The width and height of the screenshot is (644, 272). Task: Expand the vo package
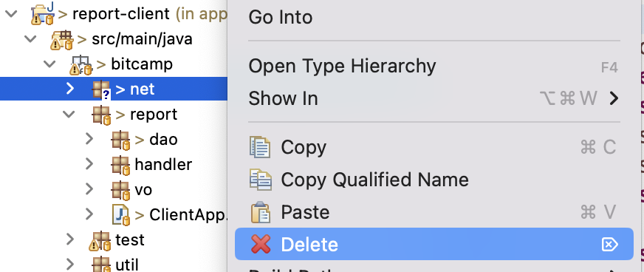89,189
